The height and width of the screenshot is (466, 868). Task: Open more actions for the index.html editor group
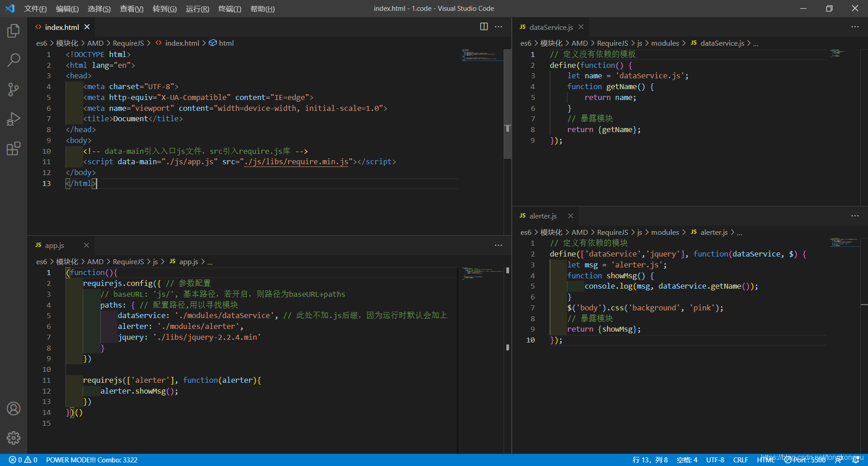pos(498,27)
